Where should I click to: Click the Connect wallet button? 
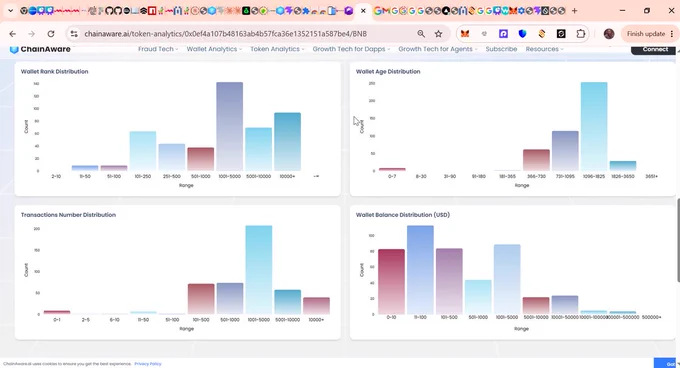click(x=653, y=49)
